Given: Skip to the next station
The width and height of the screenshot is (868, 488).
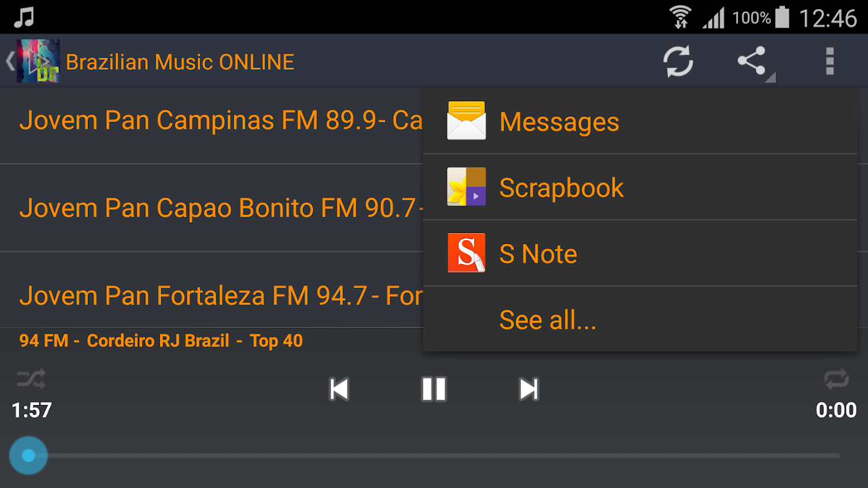Looking at the screenshot, I should (529, 389).
